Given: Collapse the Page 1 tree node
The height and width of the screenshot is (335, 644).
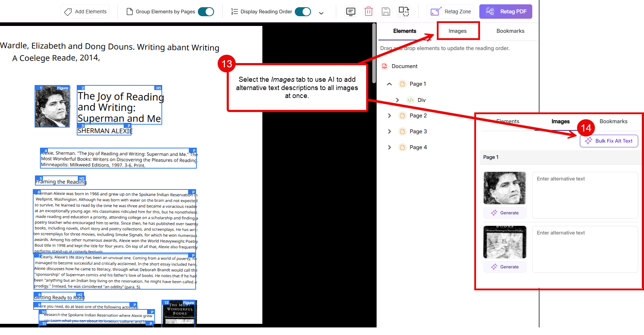Looking at the screenshot, I should click(x=389, y=84).
